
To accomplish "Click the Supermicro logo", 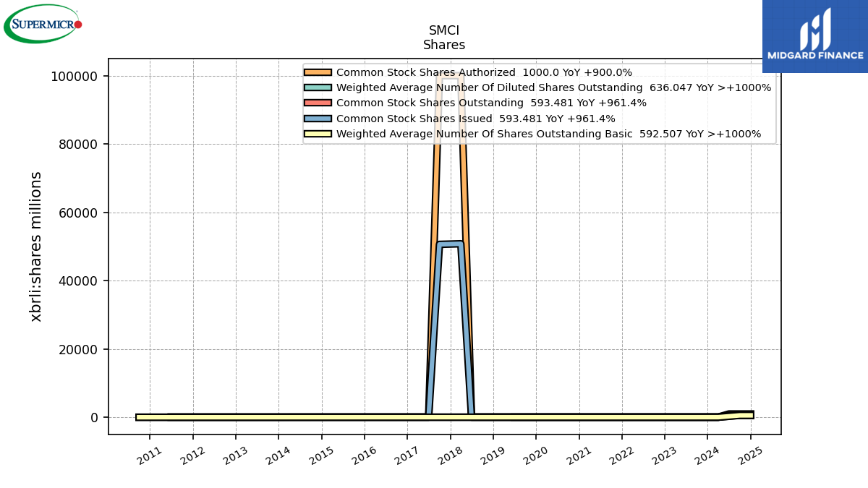I will pyautogui.click(x=43, y=24).
